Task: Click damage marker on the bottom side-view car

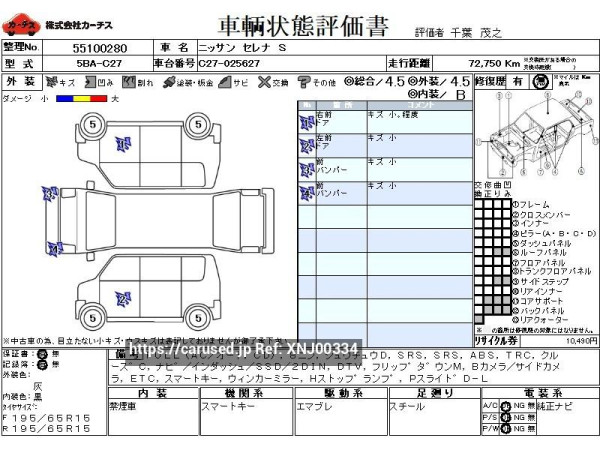Action: pos(122,298)
